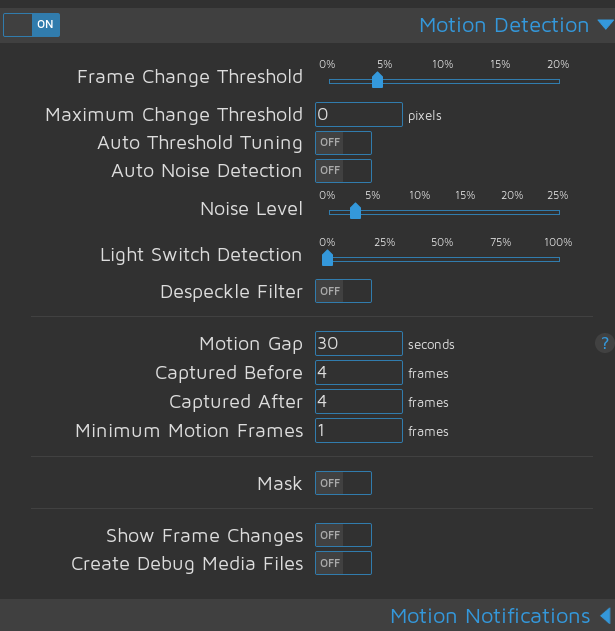Screen dimensions: 615x631
Task: Enable Auto Noise Detection toggle
Action: (x=343, y=171)
